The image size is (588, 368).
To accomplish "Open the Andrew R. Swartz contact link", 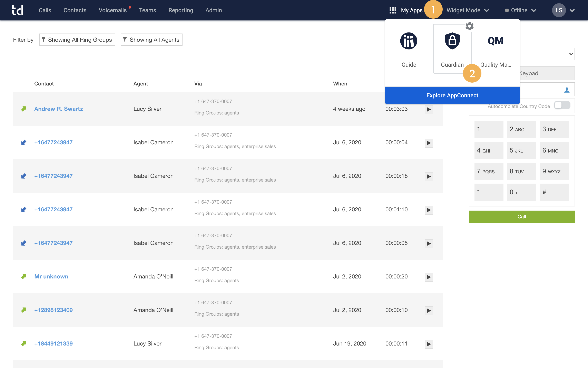I will click(x=59, y=109).
